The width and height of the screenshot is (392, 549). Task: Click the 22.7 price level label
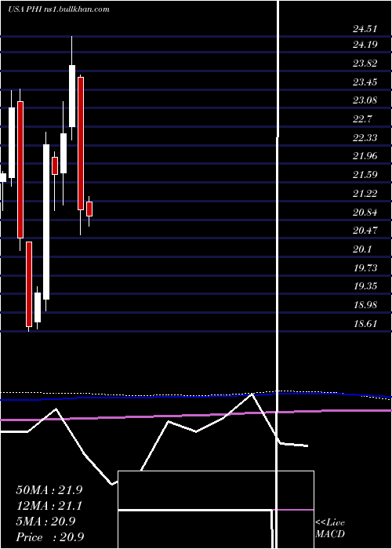point(362,119)
